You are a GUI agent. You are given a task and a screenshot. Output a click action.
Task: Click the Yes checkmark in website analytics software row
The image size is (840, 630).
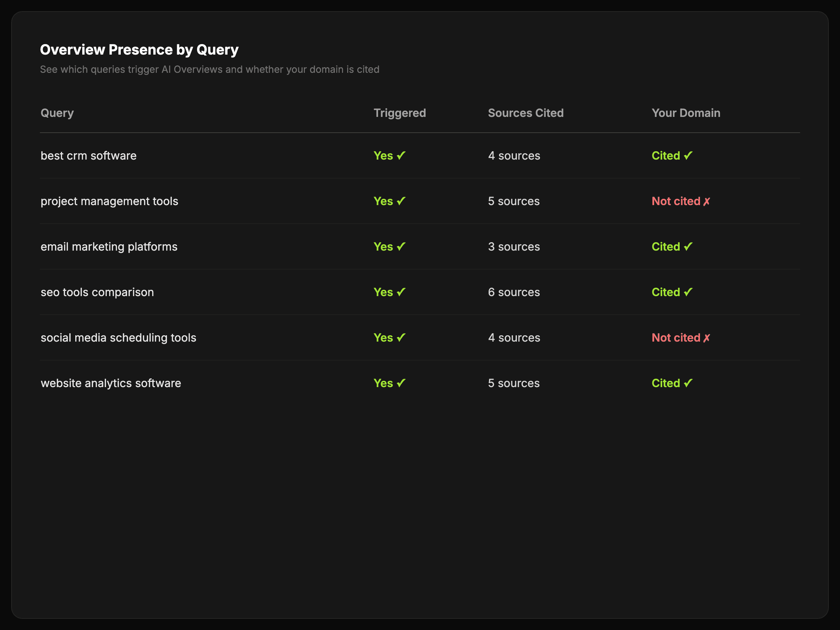[401, 383]
